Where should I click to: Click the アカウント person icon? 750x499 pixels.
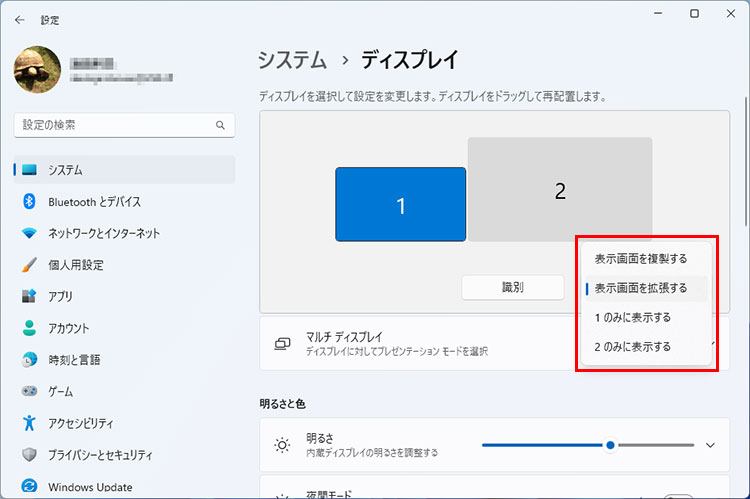point(29,328)
